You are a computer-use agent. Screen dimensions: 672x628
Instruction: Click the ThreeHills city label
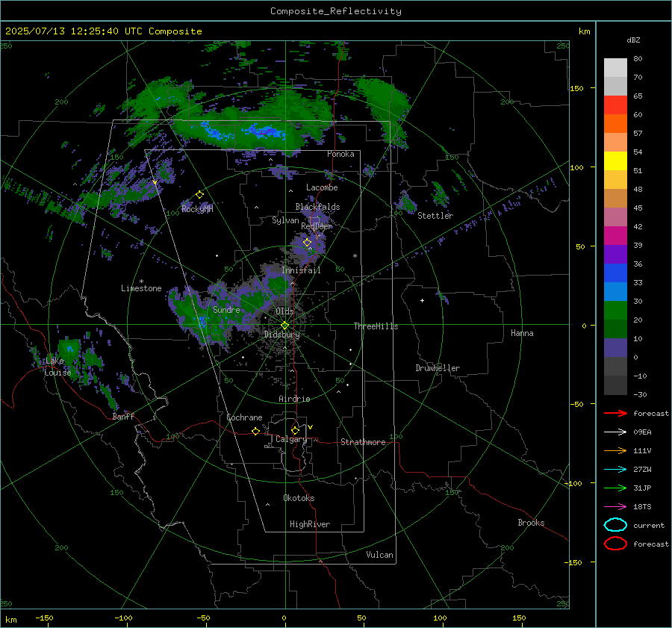pos(376,326)
